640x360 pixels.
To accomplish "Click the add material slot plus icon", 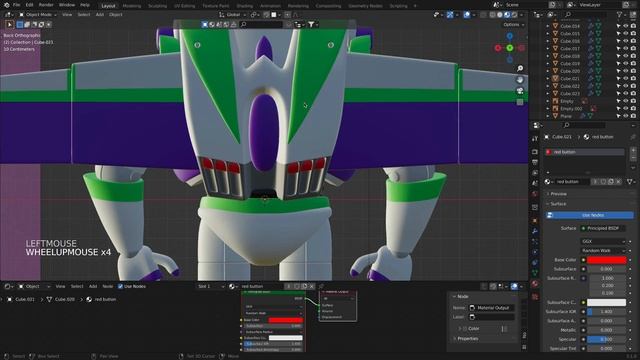I will point(633,151).
